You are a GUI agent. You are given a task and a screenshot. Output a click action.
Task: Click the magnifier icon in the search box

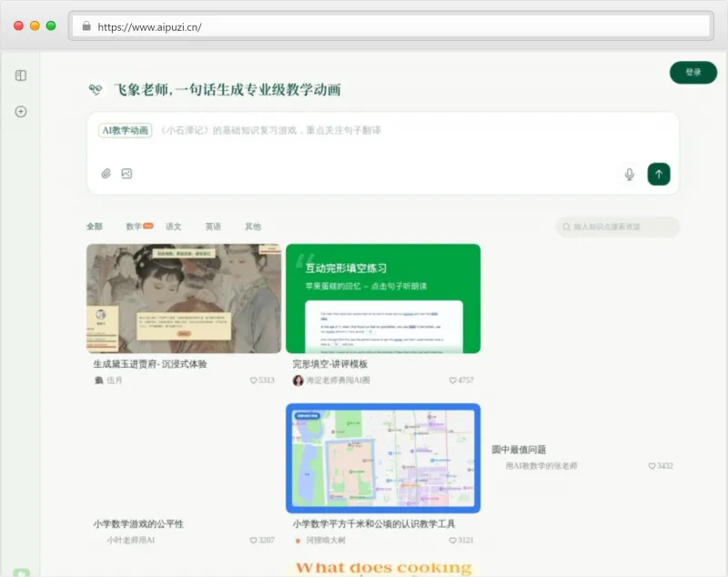(x=566, y=227)
